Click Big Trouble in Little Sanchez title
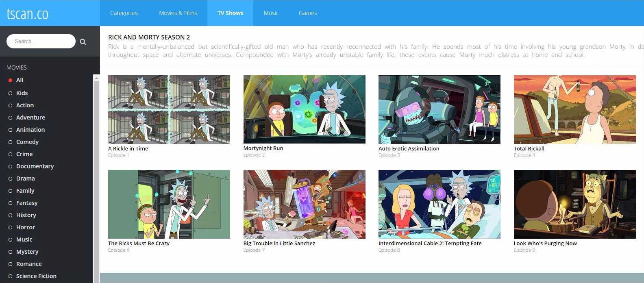This screenshot has width=644, height=283. 279,243
